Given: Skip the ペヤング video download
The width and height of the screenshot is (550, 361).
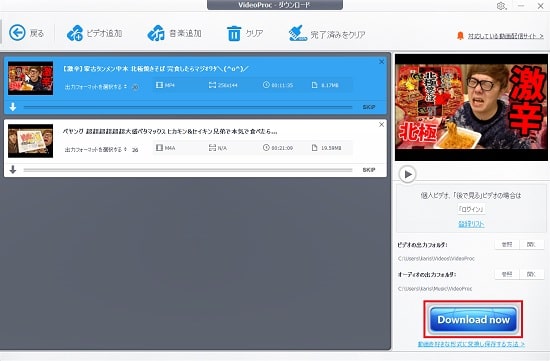Looking at the screenshot, I should click(369, 170).
